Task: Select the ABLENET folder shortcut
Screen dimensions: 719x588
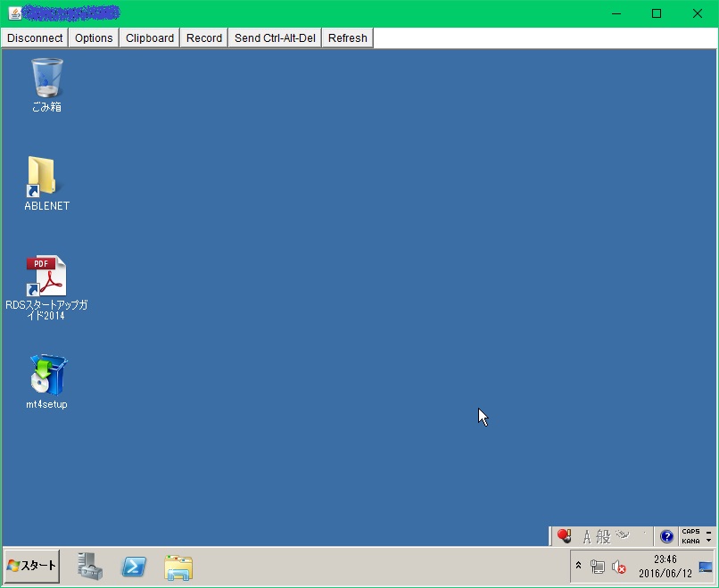Action: pyautogui.click(x=46, y=184)
